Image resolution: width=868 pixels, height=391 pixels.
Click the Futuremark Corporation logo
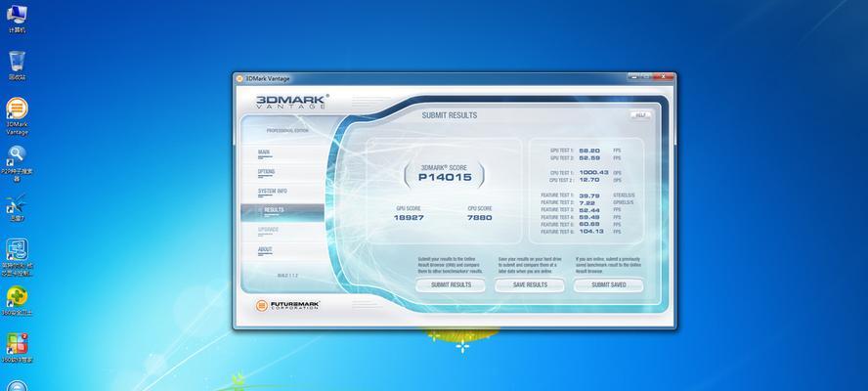pyautogui.click(x=287, y=305)
